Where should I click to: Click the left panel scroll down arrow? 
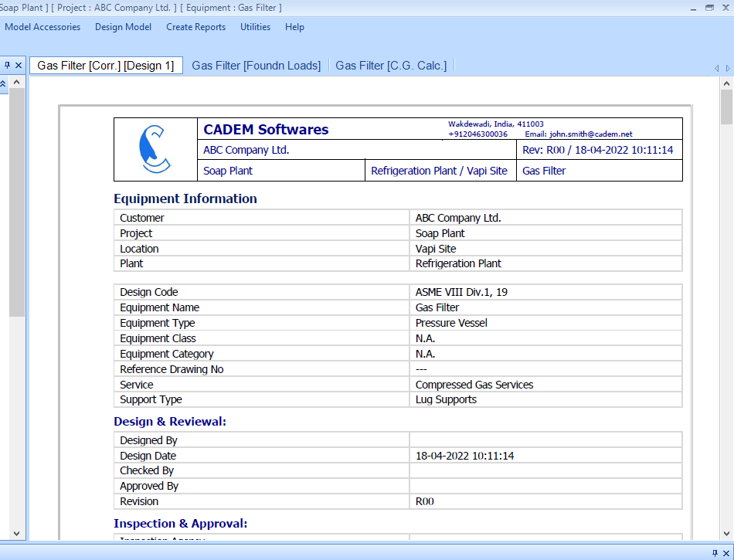point(17,533)
